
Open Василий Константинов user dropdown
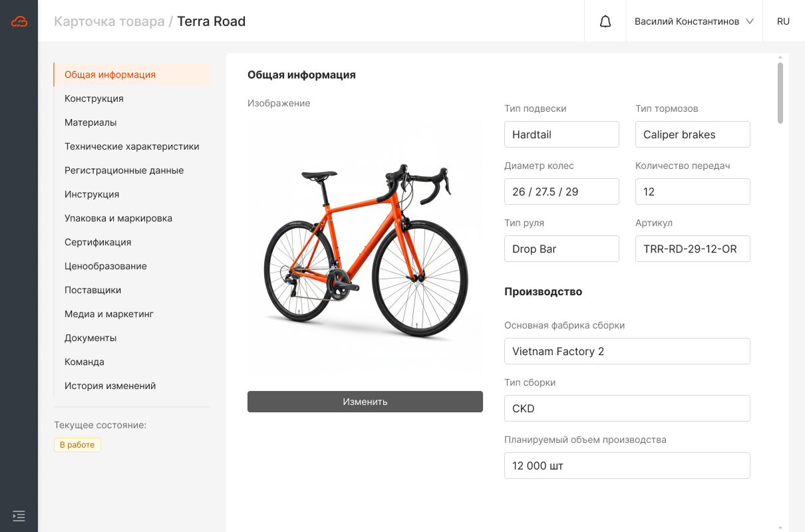point(694,21)
